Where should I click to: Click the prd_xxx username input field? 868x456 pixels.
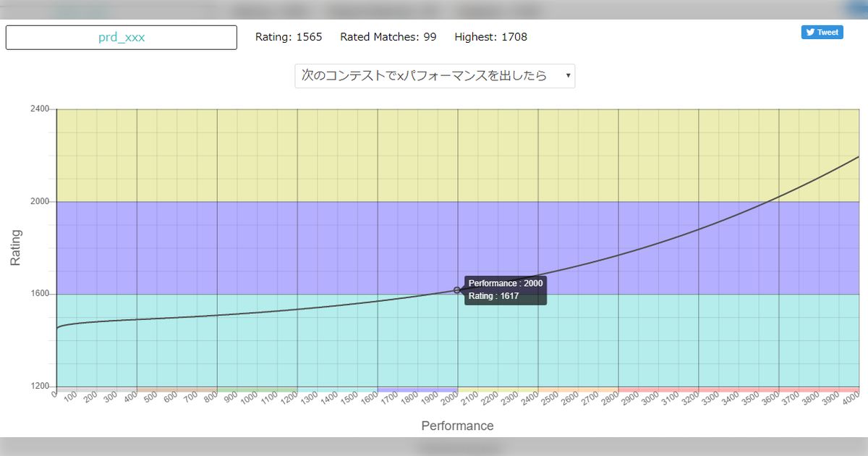[122, 38]
